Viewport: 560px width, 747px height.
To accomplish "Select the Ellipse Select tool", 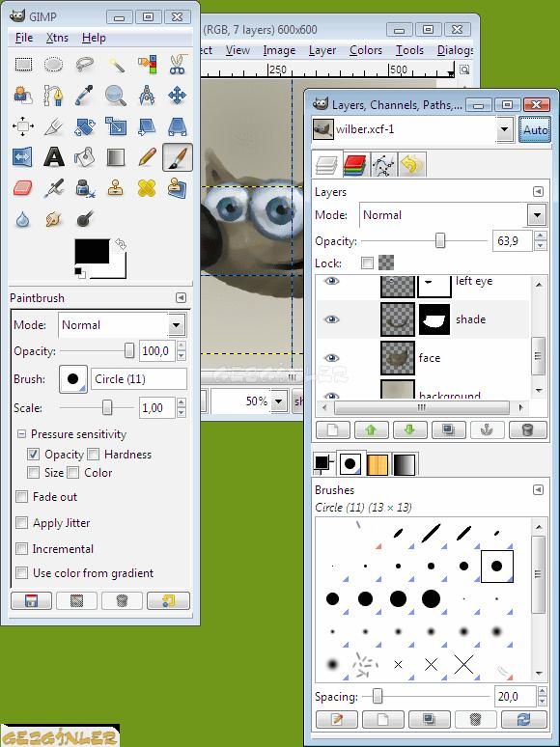I will (x=53, y=64).
